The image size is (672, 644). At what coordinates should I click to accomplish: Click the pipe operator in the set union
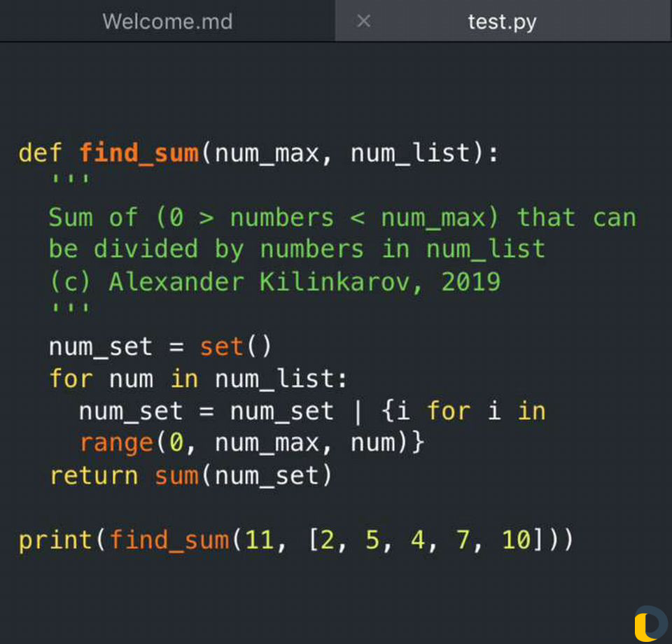click(358, 411)
